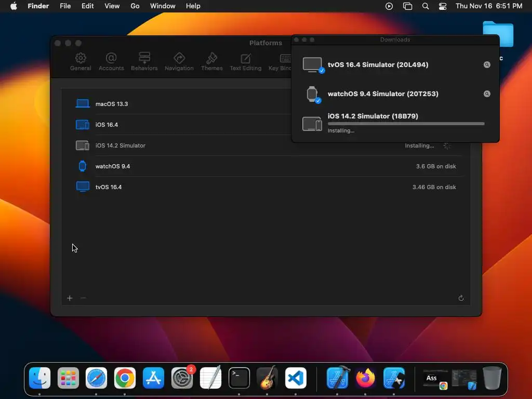The height and width of the screenshot is (399, 532).
Task: Open the Help menu
Action: click(x=193, y=6)
